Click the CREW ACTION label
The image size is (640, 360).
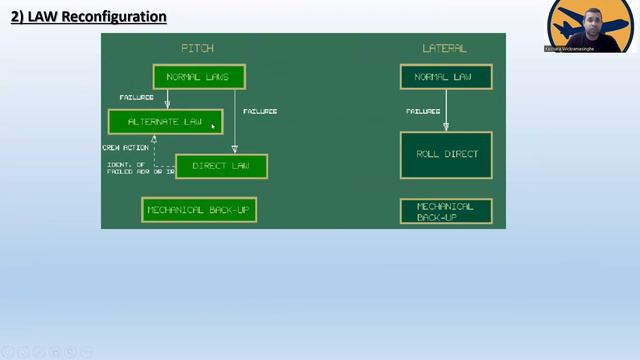[x=126, y=148]
